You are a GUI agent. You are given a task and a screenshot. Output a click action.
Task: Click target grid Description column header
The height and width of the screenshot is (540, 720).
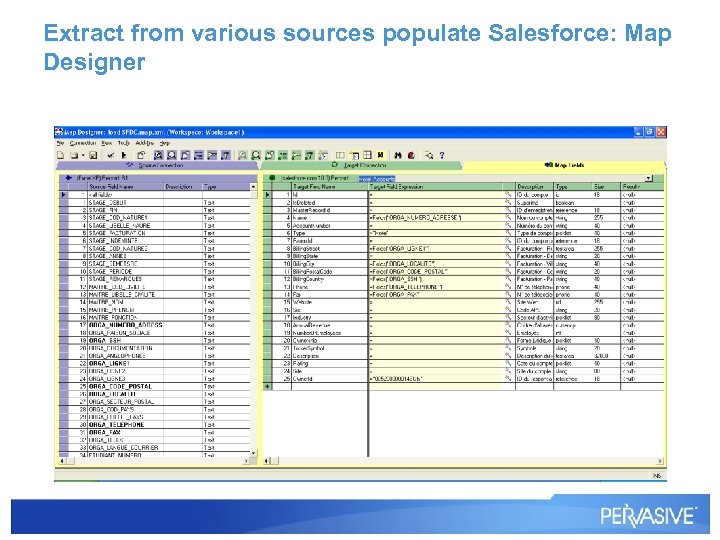tap(534, 187)
